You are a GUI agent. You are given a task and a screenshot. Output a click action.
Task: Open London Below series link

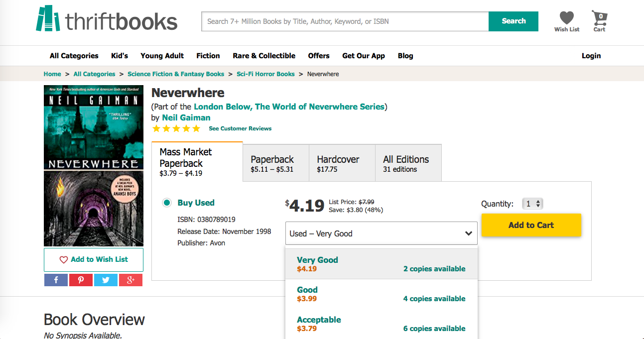[289, 107]
